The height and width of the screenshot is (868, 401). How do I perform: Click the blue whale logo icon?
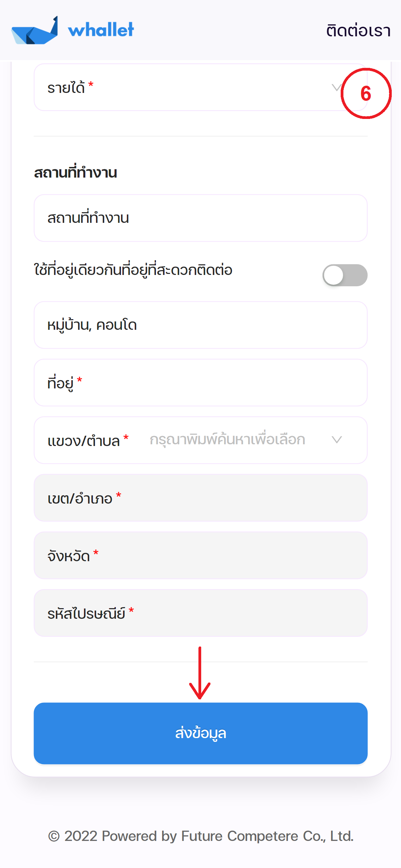pyautogui.click(x=34, y=32)
